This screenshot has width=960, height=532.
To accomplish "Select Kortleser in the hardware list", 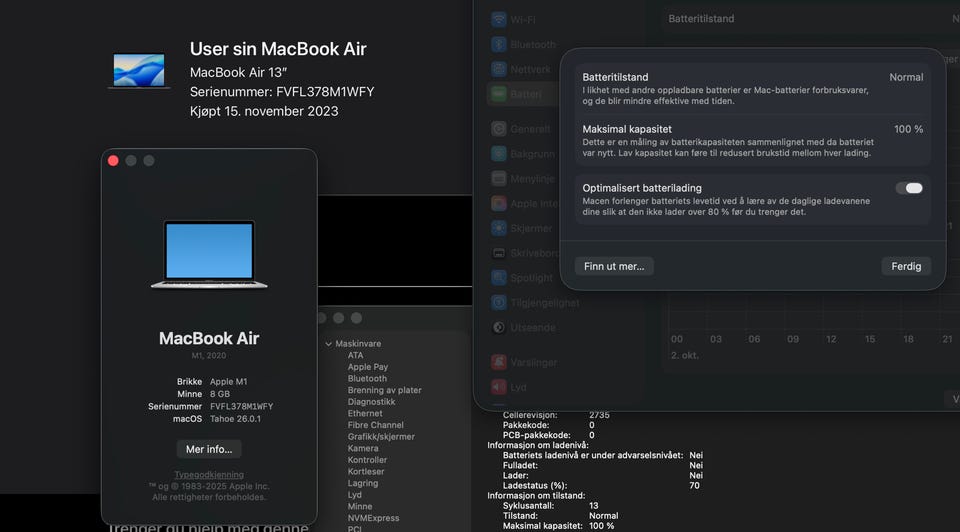I will pos(366,471).
